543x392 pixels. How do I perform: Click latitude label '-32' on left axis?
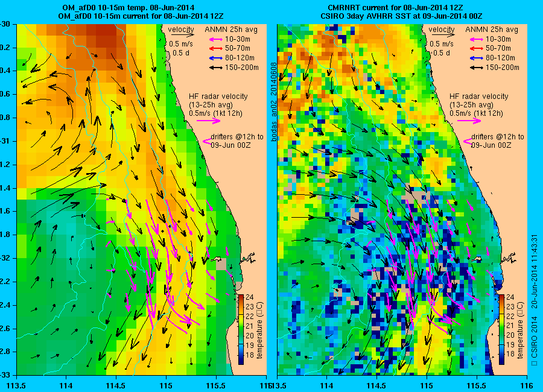tap(7, 258)
